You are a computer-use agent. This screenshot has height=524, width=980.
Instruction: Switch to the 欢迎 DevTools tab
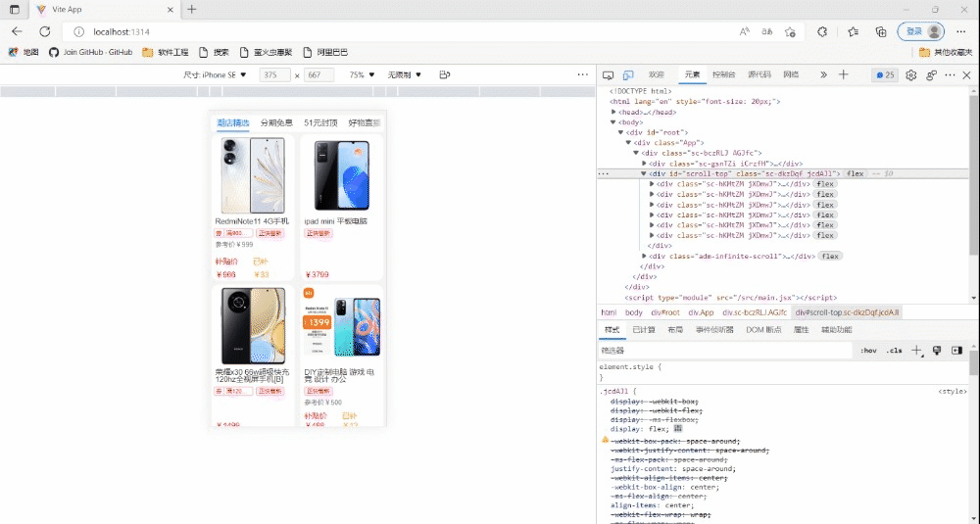point(657,75)
